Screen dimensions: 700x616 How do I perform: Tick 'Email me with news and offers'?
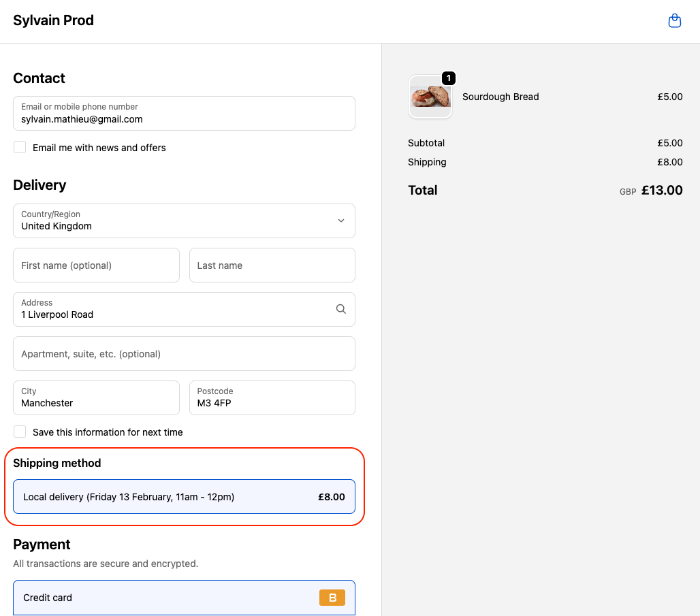point(20,148)
